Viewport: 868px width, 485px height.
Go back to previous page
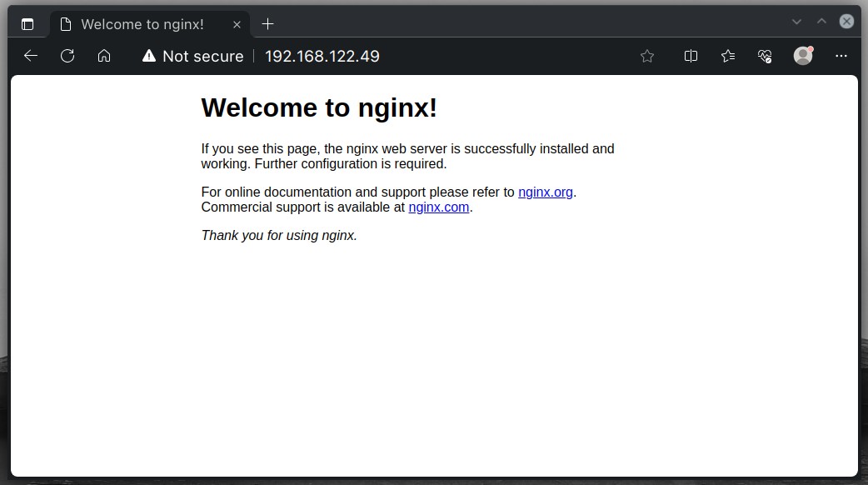[x=31, y=55]
